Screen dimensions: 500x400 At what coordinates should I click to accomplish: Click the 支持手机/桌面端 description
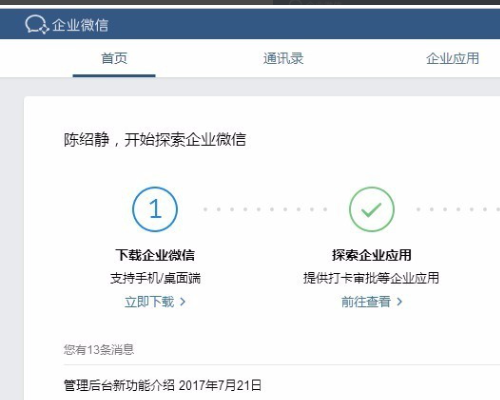[x=155, y=278]
